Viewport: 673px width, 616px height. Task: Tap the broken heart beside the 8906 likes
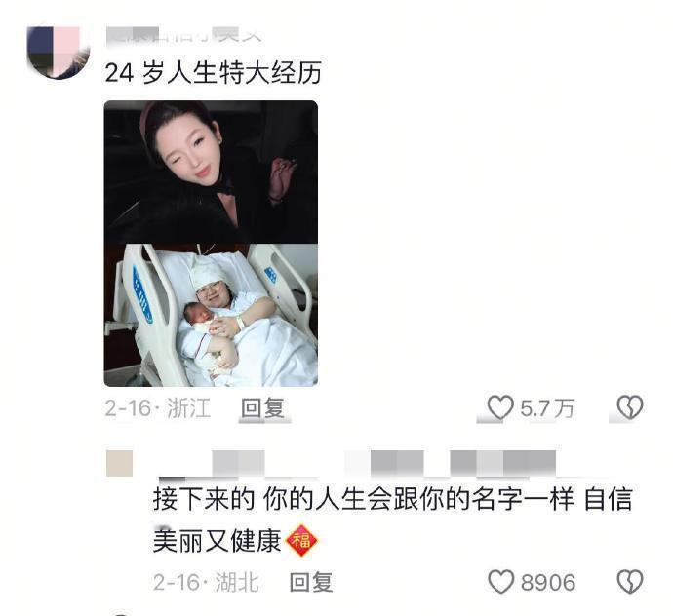(630, 582)
